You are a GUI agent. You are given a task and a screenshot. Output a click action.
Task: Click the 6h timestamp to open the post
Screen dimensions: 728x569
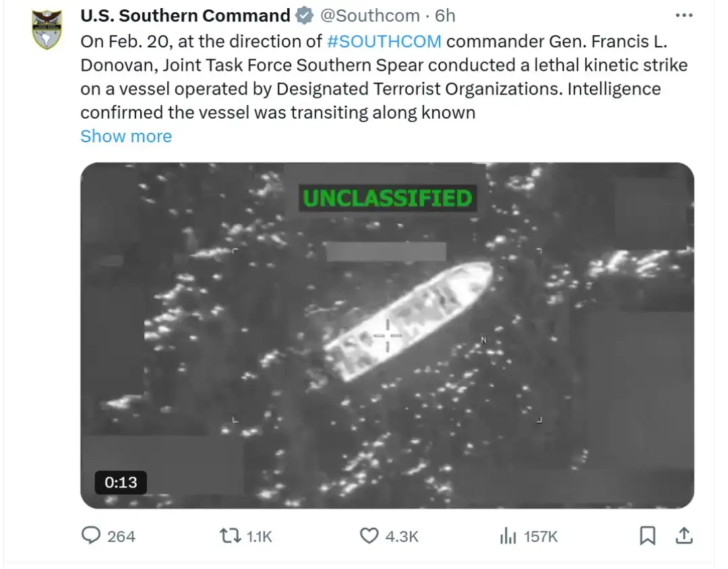point(445,16)
